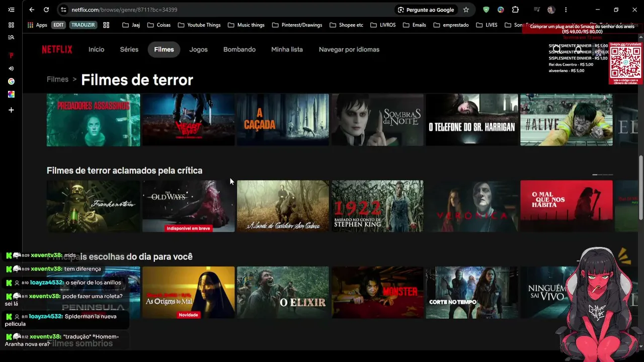Open Navegar por idiomas

coord(349,49)
